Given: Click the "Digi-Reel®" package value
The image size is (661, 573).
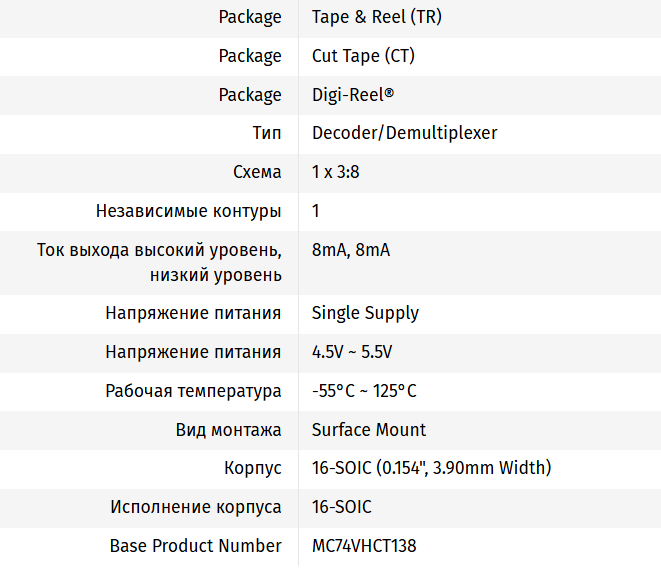Looking at the screenshot, I should (353, 95).
